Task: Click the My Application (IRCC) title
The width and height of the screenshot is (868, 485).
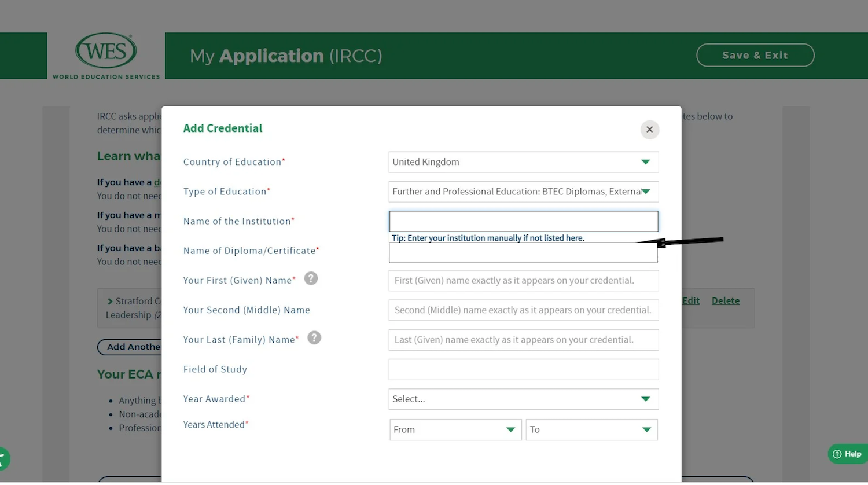Action: pyautogui.click(x=286, y=56)
